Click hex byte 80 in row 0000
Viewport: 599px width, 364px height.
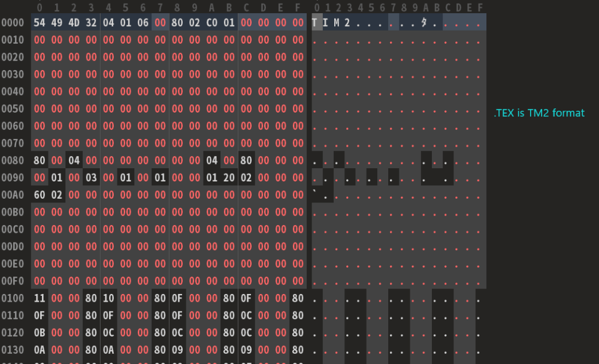pyautogui.click(x=177, y=23)
